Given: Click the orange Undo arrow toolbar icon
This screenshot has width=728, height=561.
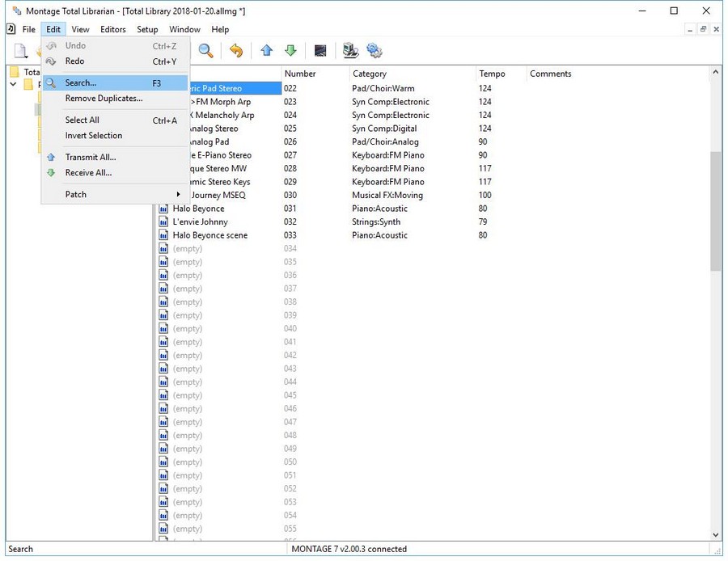Looking at the screenshot, I should click(x=235, y=51).
